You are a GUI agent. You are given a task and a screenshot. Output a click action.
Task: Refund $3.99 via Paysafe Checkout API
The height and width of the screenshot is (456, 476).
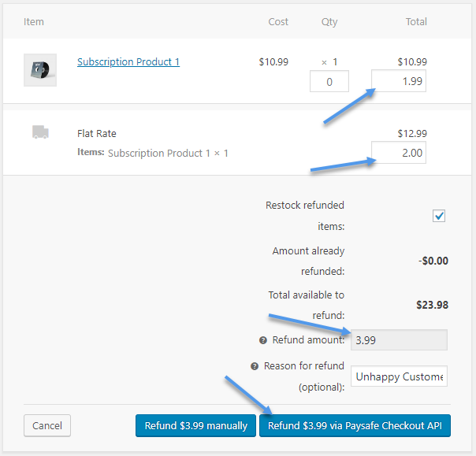(x=355, y=426)
